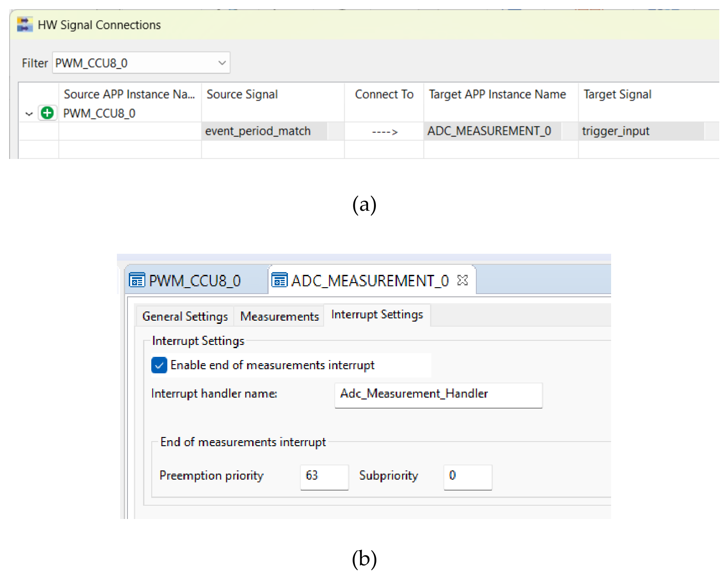Viewport: 728px width, 579px height.
Task: Toggle Enable end of measurements interrupt checkbox
Action: (x=159, y=365)
